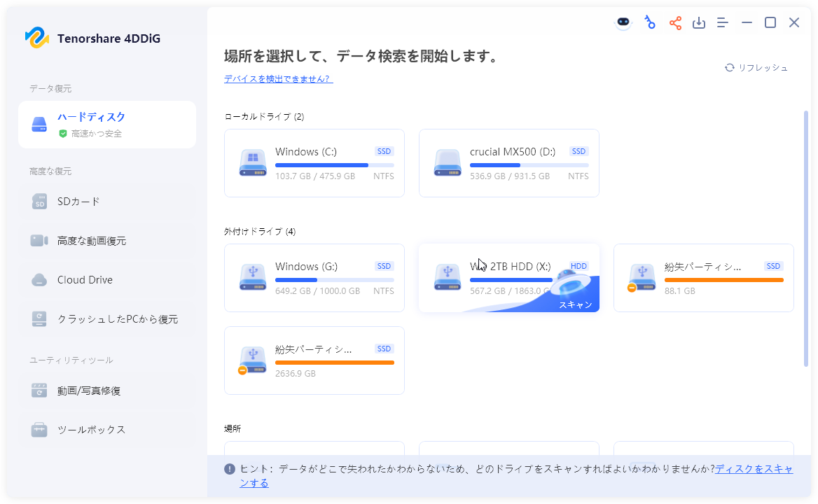Open ツールボックス in sidebar
This screenshot has width=818, height=504.
107,430
